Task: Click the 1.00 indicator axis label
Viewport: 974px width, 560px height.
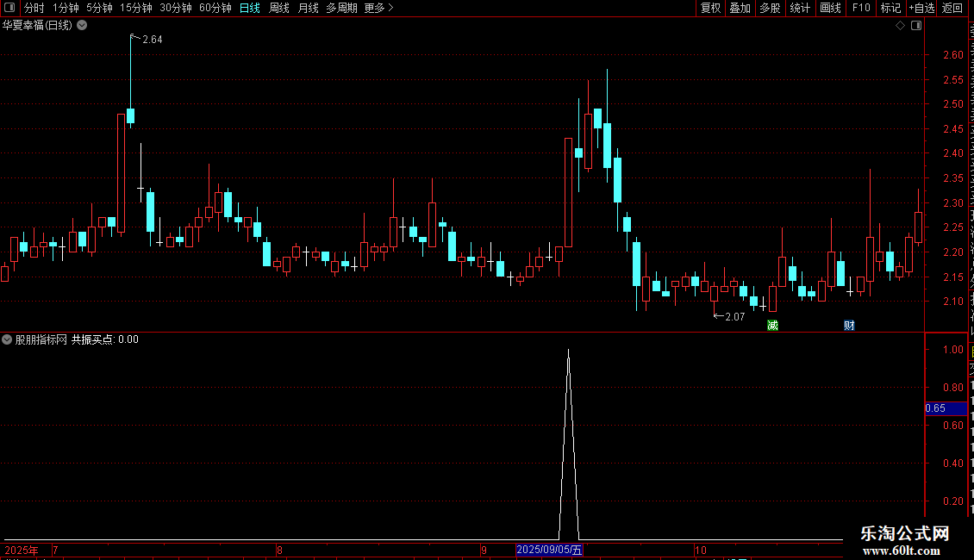Action: click(x=952, y=350)
